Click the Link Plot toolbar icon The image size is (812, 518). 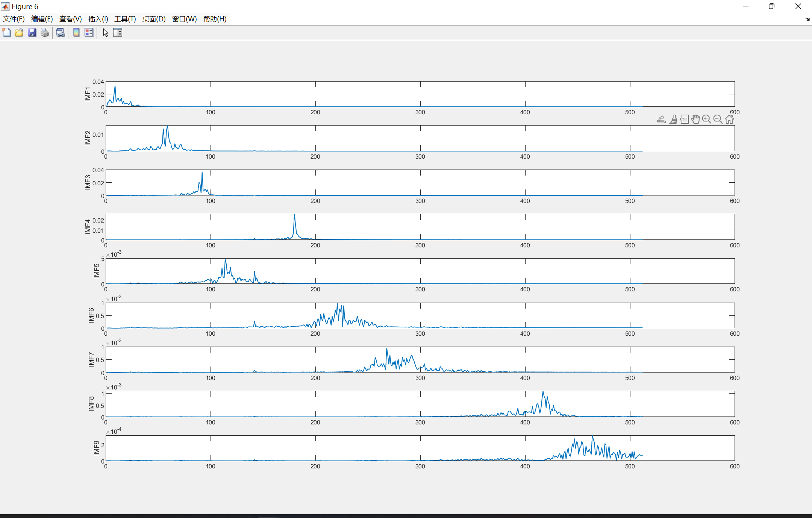point(60,33)
